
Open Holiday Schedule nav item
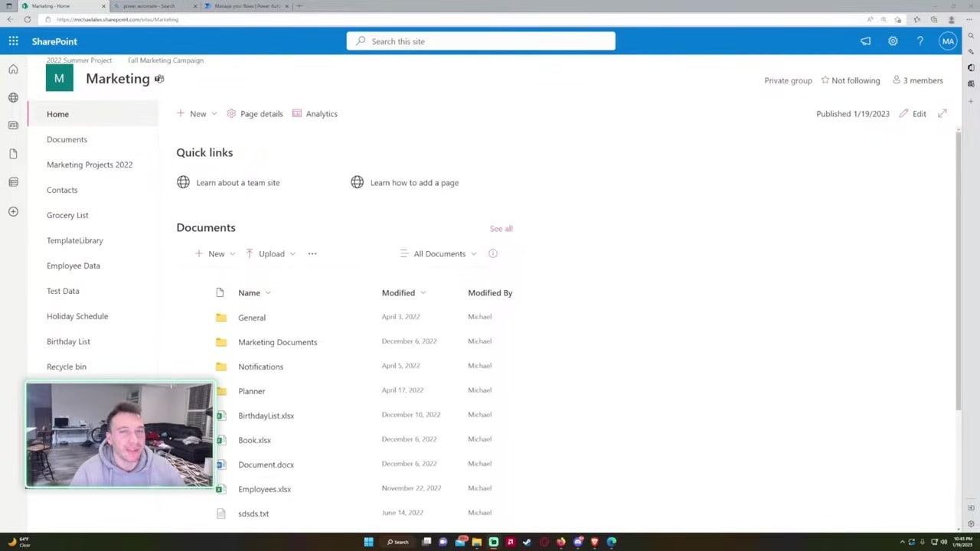(77, 316)
